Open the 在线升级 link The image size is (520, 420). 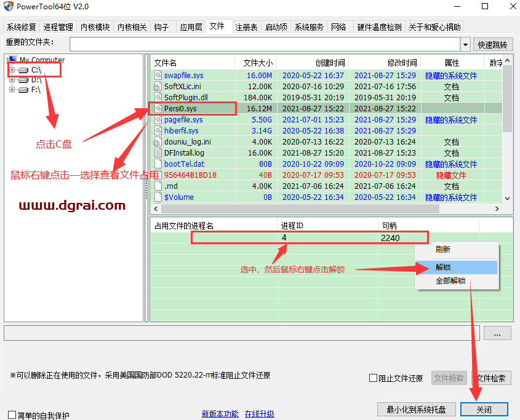[x=259, y=414]
